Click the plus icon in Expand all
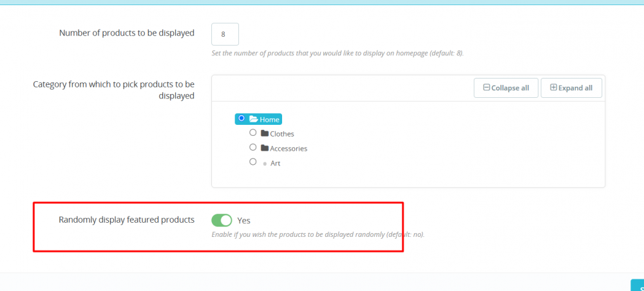 (553, 88)
